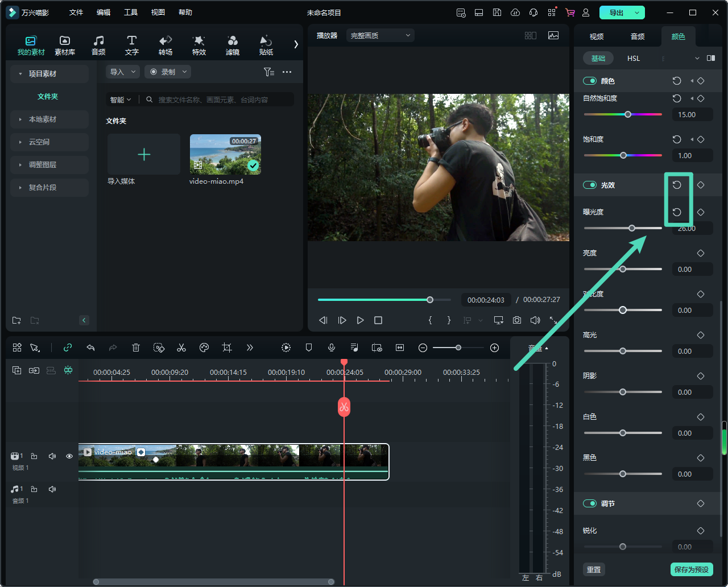Open the 录制 record dropdown
The width and height of the screenshot is (728, 587).
click(168, 72)
